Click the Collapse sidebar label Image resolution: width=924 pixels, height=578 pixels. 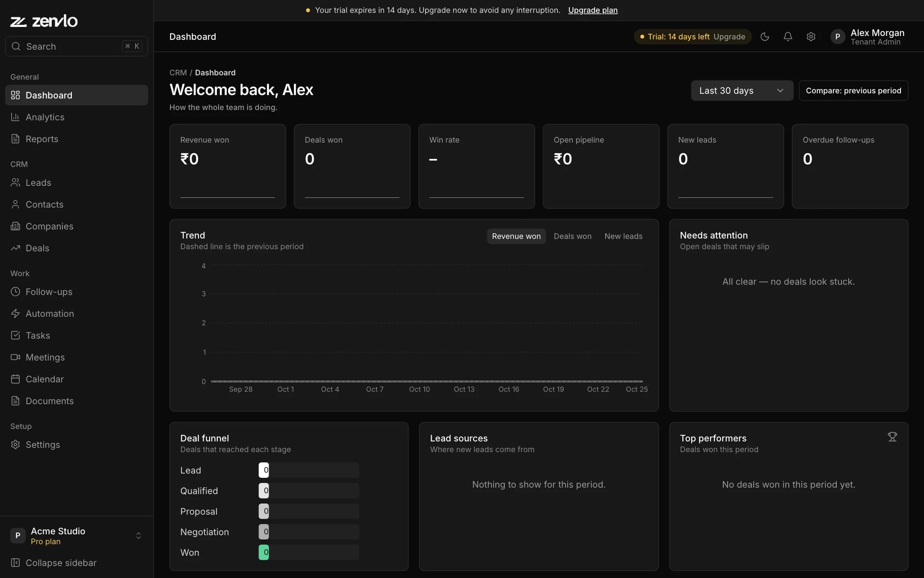coord(61,563)
